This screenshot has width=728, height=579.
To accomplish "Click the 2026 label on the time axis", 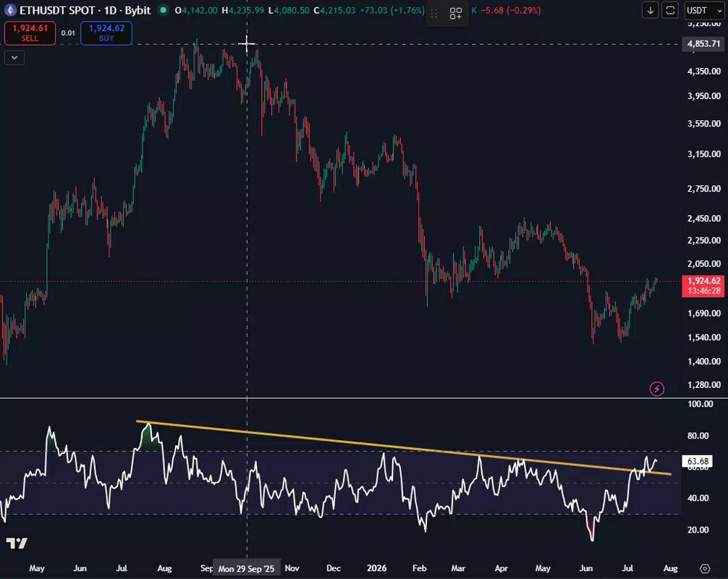I will (x=376, y=568).
